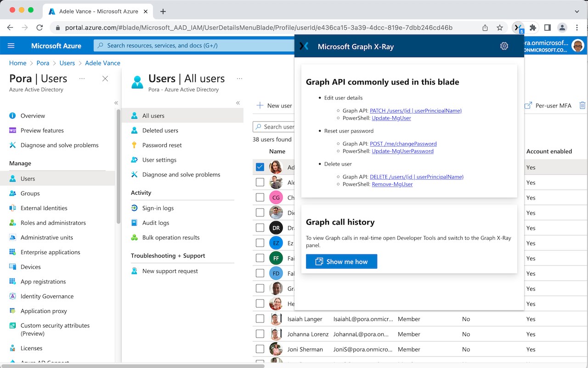Click the Groups icon in Manage list
The height and width of the screenshot is (368, 588).
pyautogui.click(x=12, y=193)
